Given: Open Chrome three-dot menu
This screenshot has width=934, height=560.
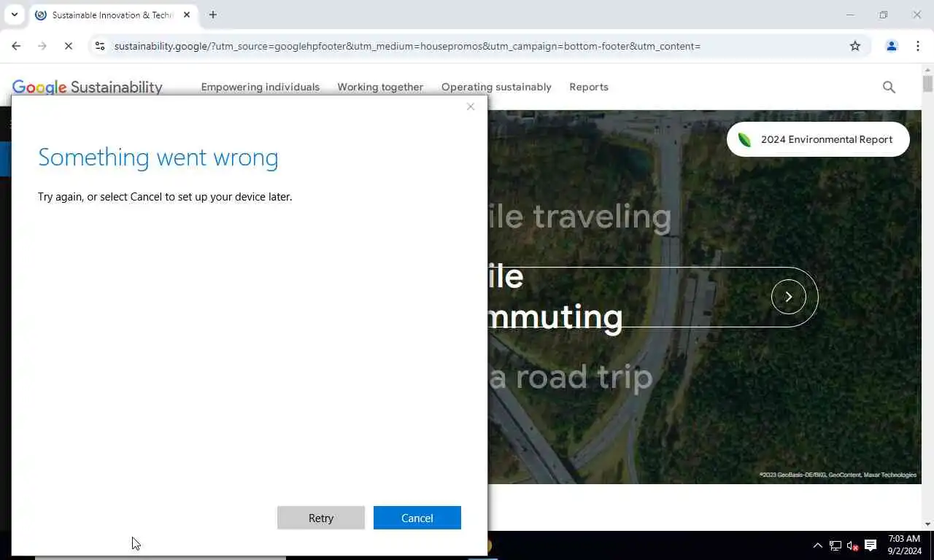Looking at the screenshot, I should [x=918, y=46].
